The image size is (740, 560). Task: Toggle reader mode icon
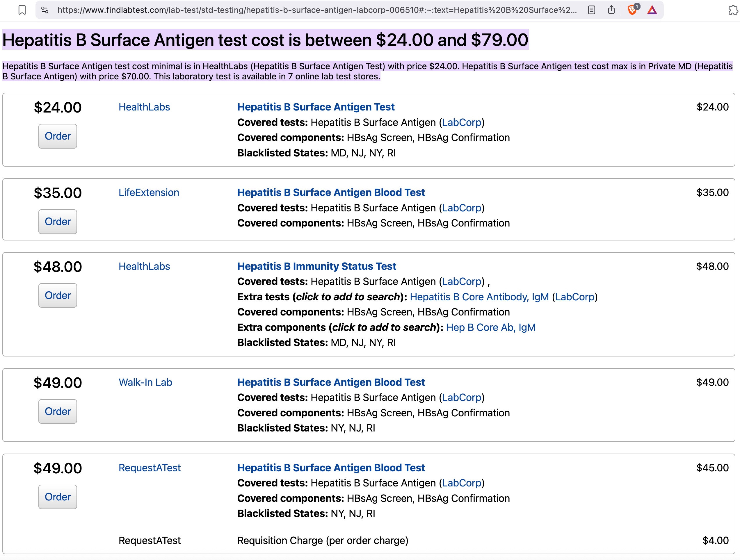(x=591, y=10)
